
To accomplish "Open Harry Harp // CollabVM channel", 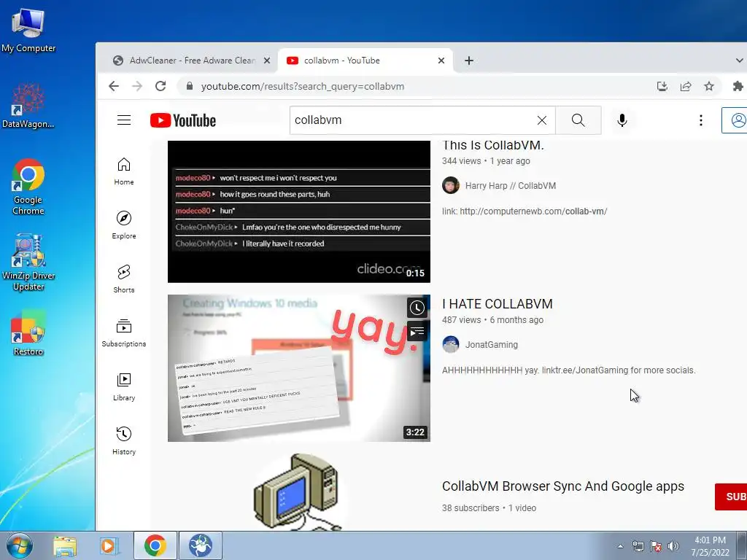I will tap(511, 186).
